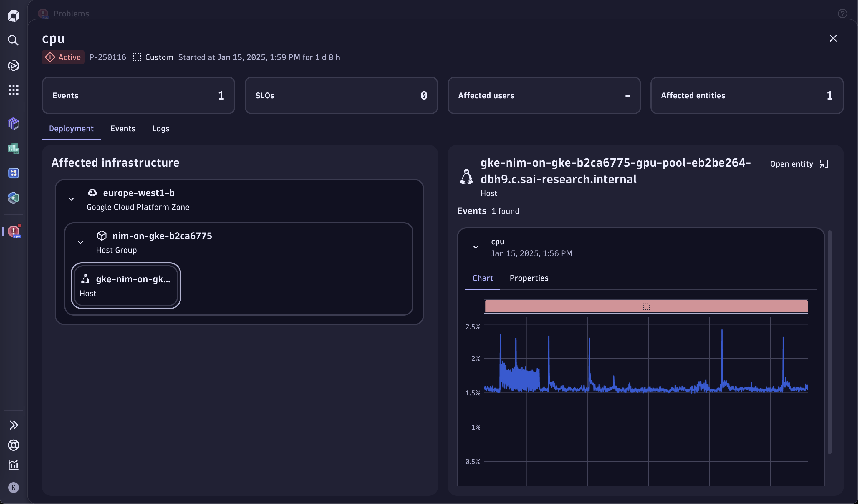Open the Dynatrace Intelligence play-circle icon in sidebar
This screenshot has height=504, width=858.
point(13,65)
